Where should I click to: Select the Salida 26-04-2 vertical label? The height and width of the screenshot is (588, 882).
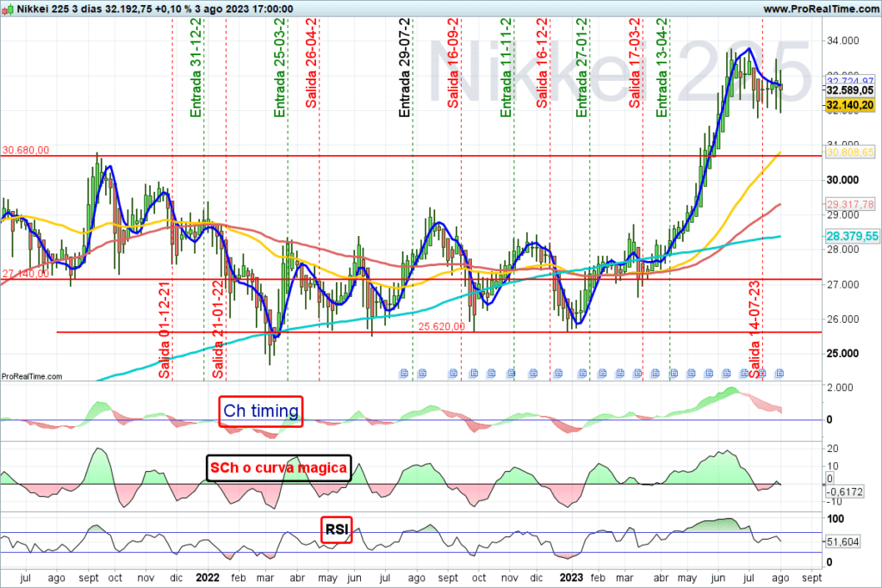[311, 63]
